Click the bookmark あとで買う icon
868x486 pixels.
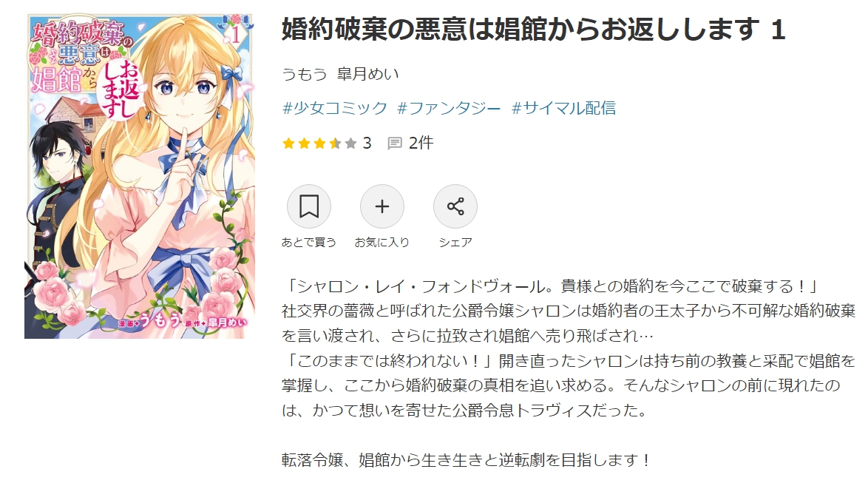pyautogui.click(x=308, y=206)
